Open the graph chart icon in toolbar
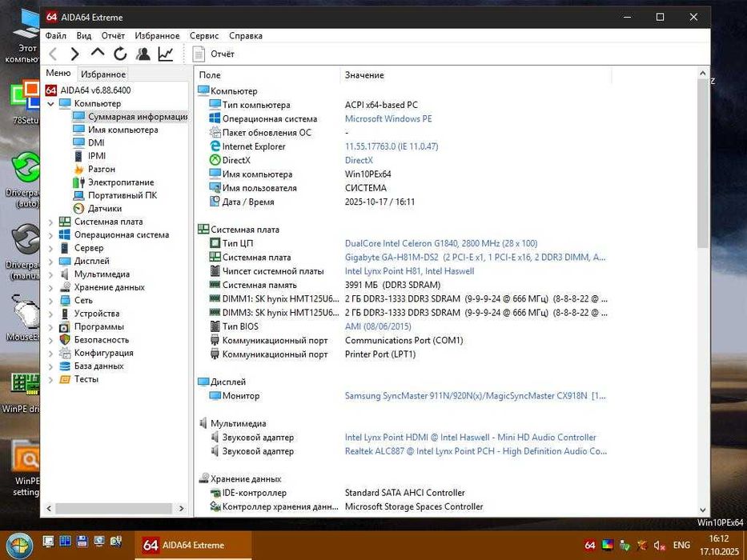Viewport: 747px width, 560px height. pyautogui.click(x=165, y=54)
